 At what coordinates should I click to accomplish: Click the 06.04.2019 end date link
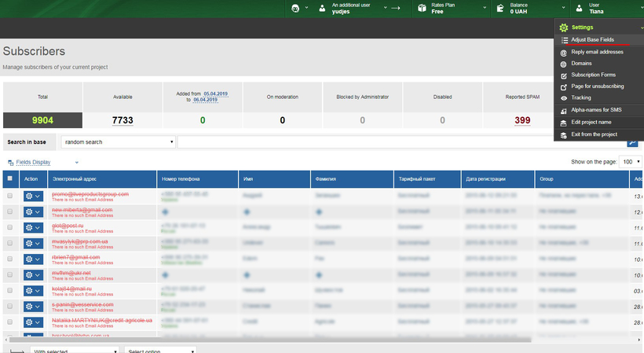(205, 100)
